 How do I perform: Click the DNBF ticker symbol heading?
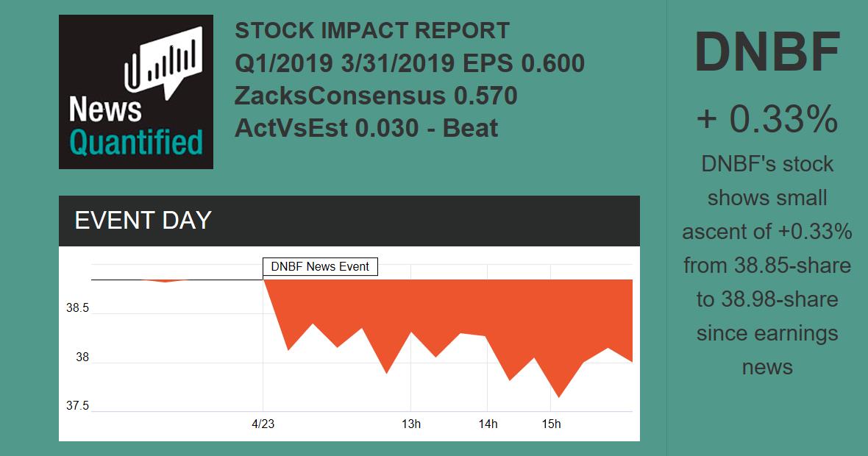[766, 53]
